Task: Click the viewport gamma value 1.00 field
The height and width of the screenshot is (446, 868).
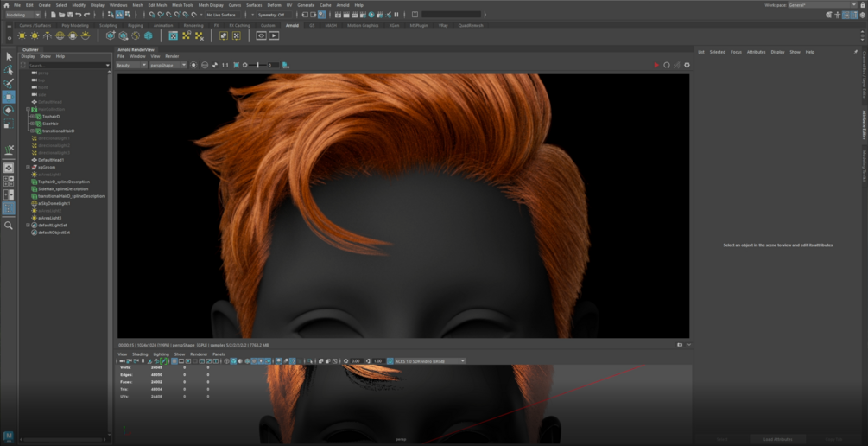Action: (x=378, y=360)
